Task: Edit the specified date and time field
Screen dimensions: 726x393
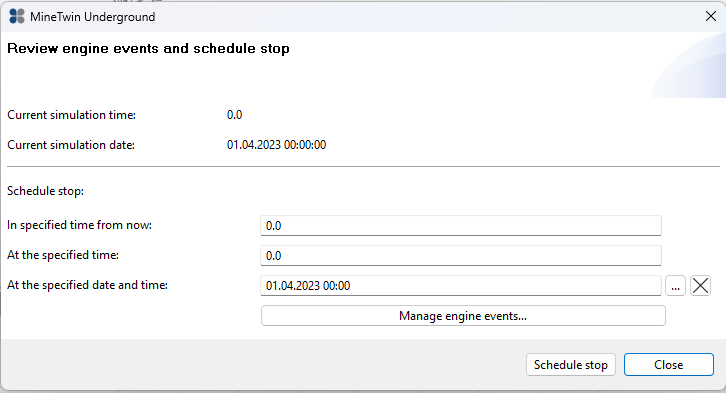Action: (461, 286)
